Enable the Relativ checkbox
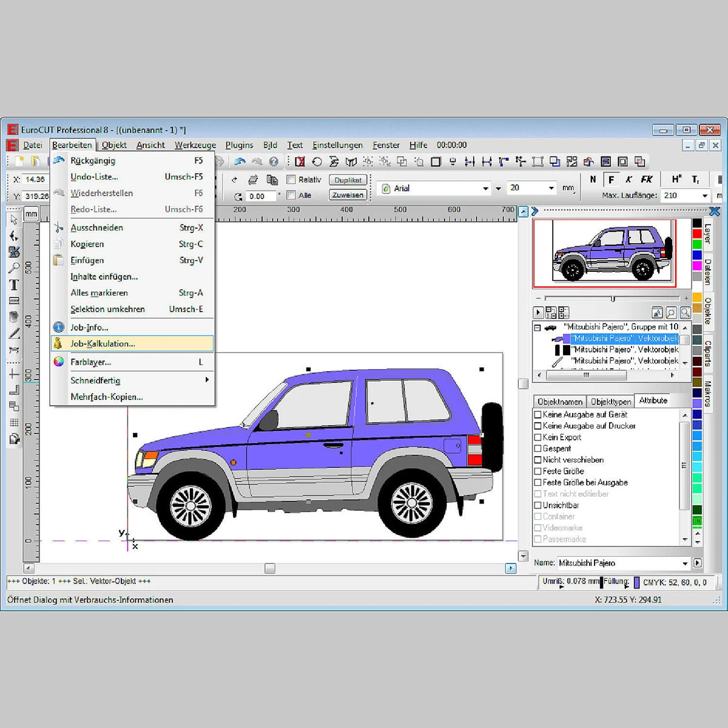Screen dimensions: 728x728 [291, 180]
